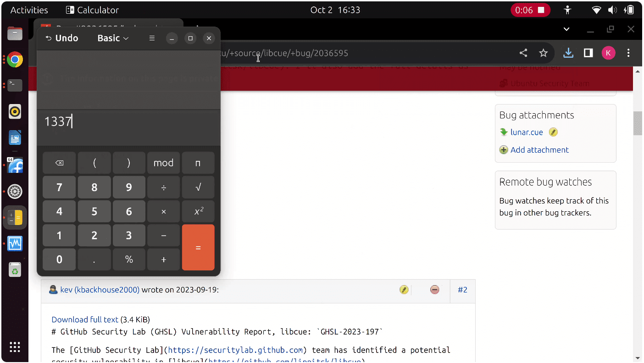Click the mod operator key
This screenshot has height=363, width=644.
163,163
